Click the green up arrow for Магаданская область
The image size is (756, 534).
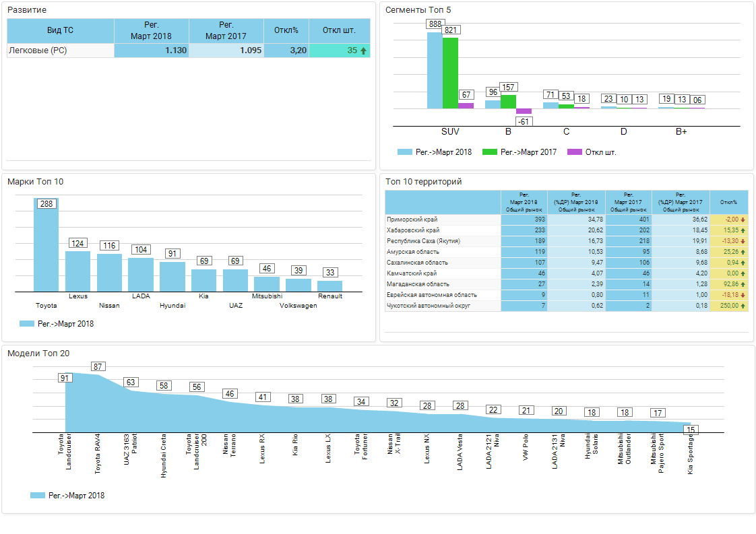click(x=743, y=284)
